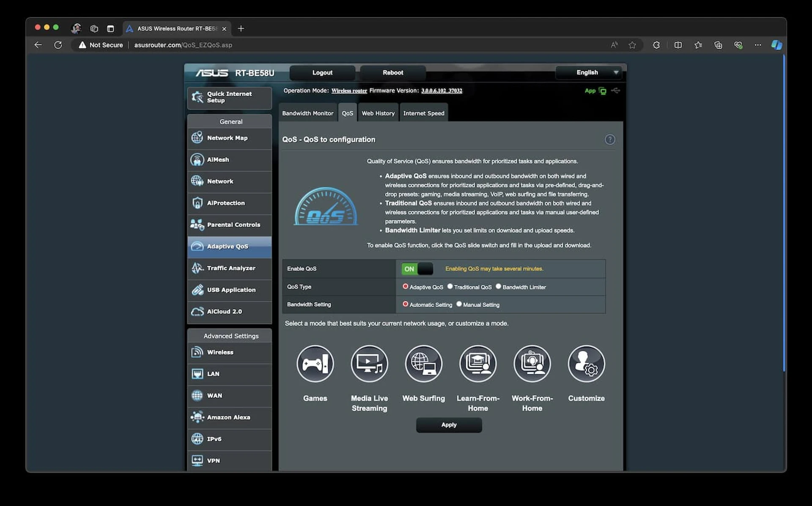Choose Learn-From-Home mode
The image size is (812, 506).
[x=478, y=364]
